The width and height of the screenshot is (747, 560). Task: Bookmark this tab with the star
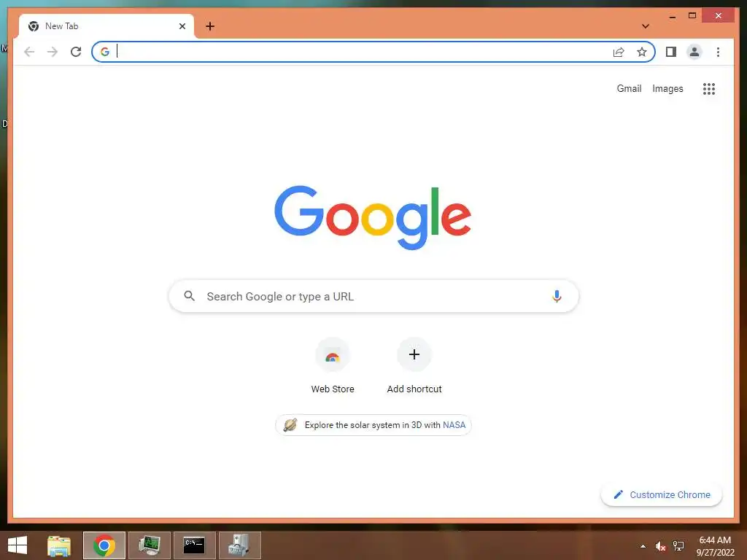pyautogui.click(x=642, y=52)
